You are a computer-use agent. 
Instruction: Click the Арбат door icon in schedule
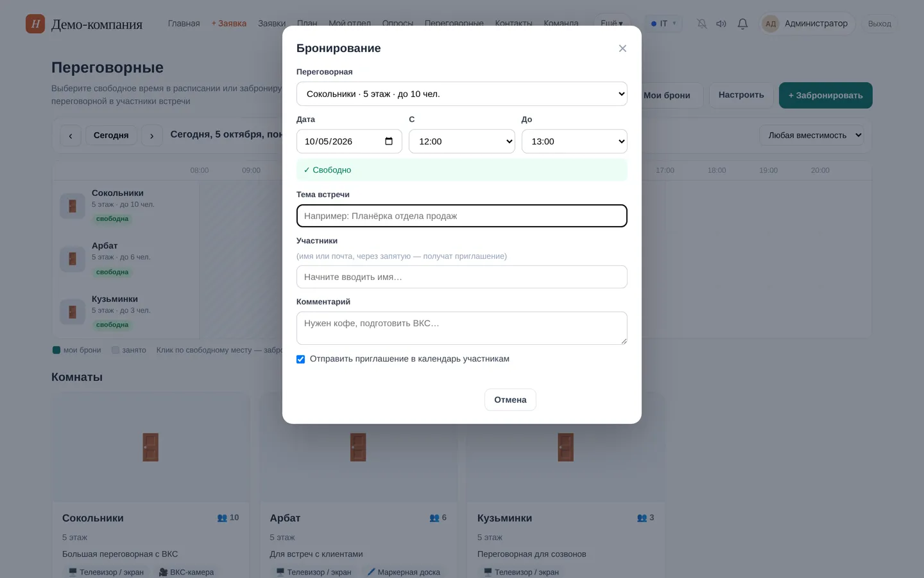[73, 259]
